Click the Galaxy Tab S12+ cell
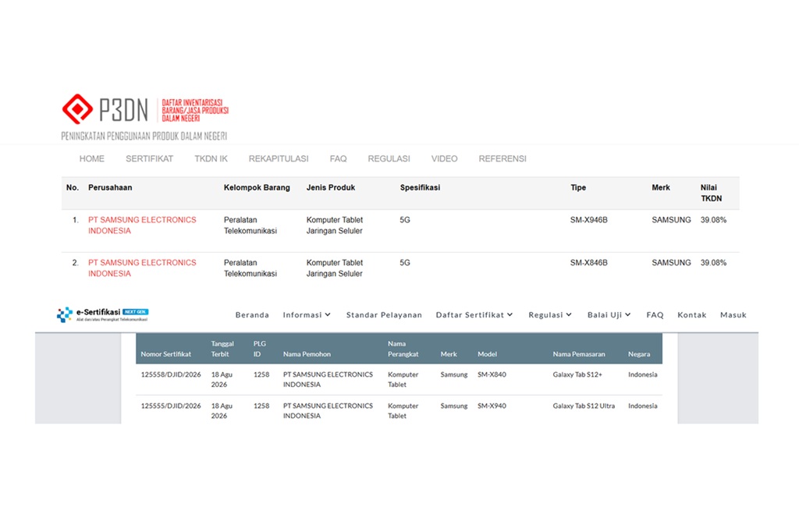This screenshot has height=532, width=799. coord(577,374)
